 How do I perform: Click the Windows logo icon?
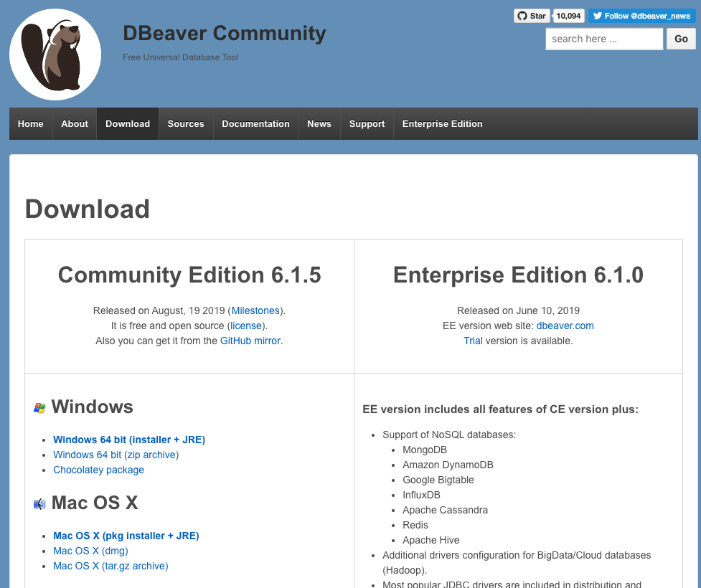(39, 407)
